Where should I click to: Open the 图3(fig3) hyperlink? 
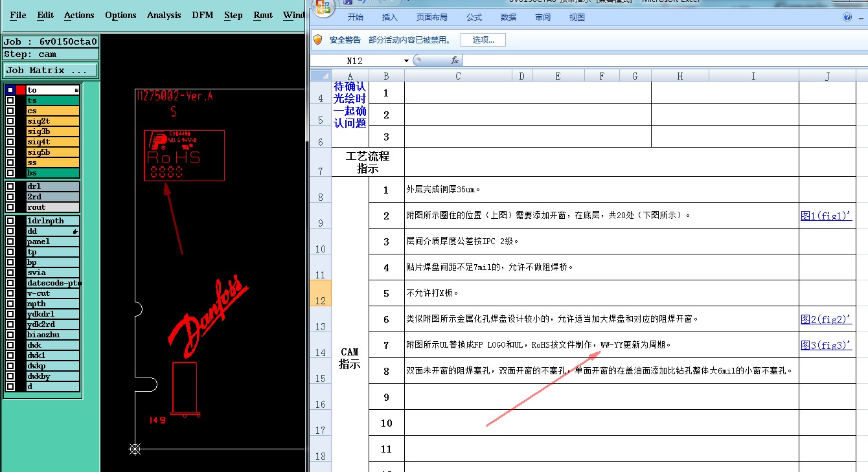[827, 345]
